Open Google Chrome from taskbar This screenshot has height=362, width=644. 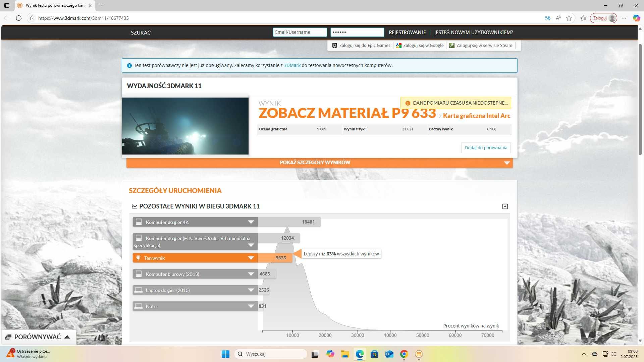click(404, 354)
